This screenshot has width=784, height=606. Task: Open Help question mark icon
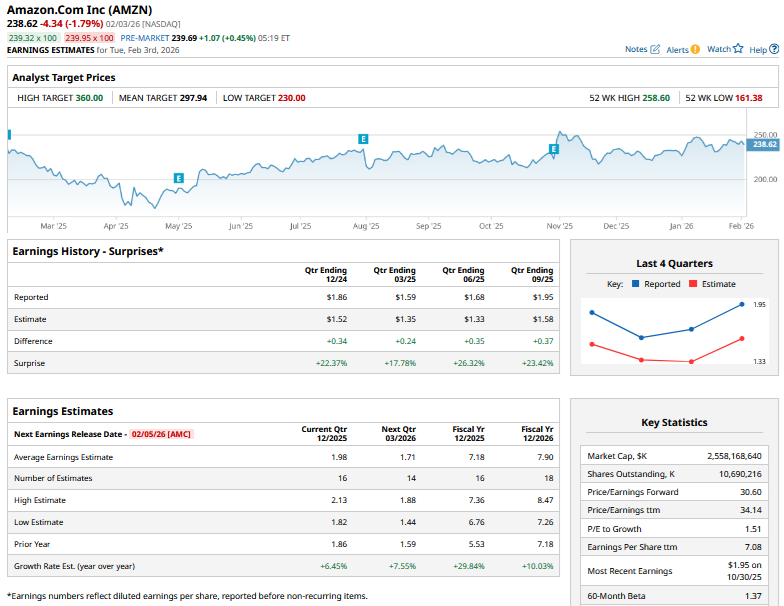coord(773,49)
